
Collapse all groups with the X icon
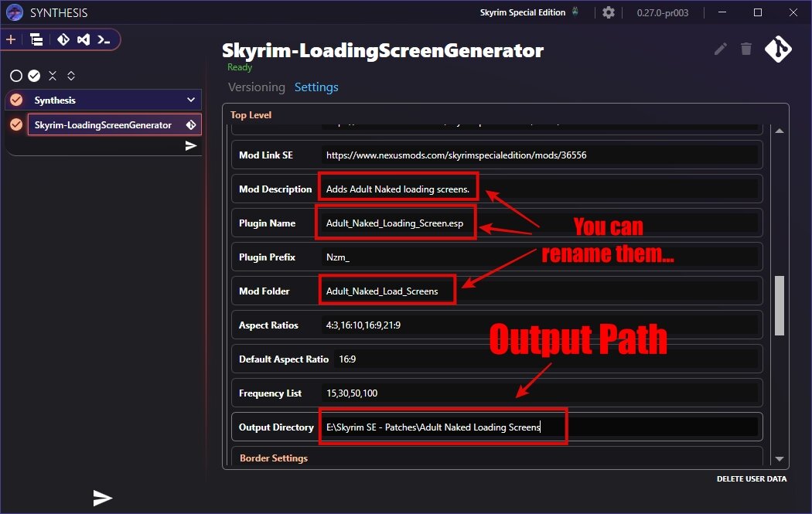click(53, 76)
